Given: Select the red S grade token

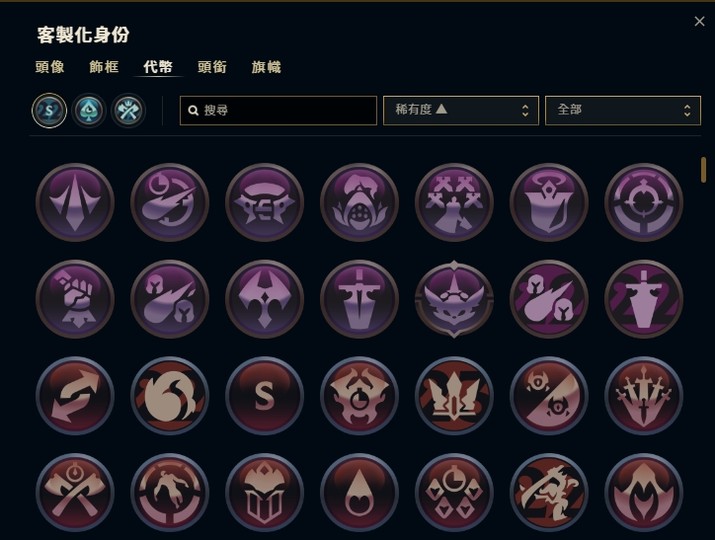Looking at the screenshot, I should (x=264, y=395).
